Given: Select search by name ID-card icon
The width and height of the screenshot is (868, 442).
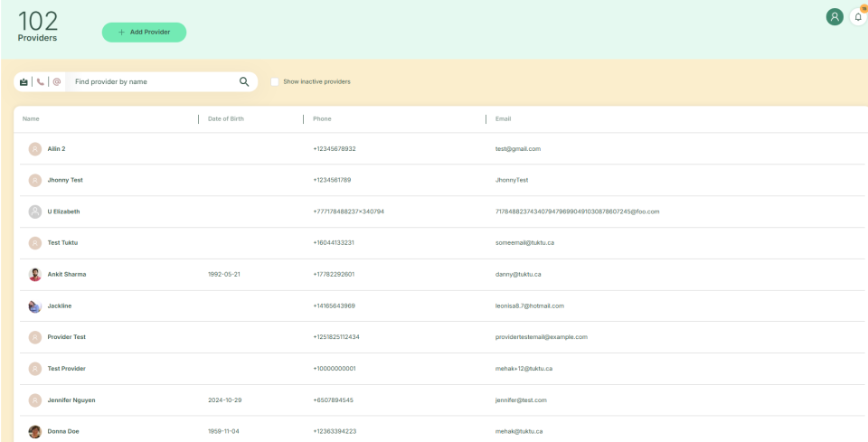Looking at the screenshot, I should click(24, 81).
